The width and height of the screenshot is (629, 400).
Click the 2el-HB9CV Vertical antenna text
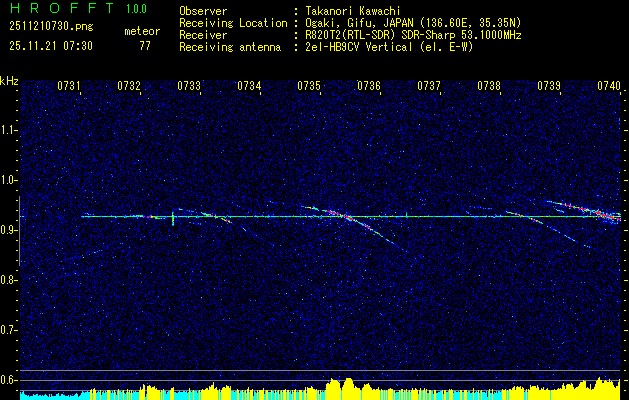click(389, 47)
